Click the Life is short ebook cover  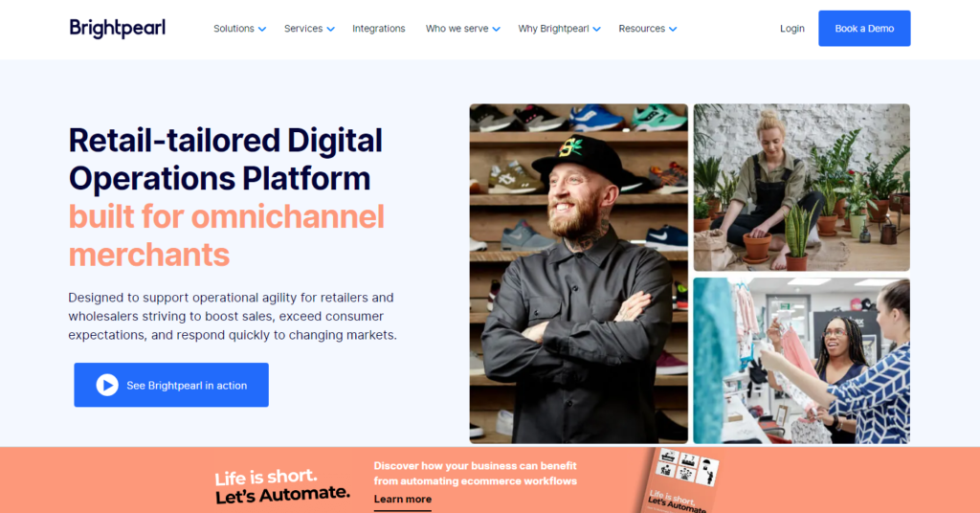point(681,481)
